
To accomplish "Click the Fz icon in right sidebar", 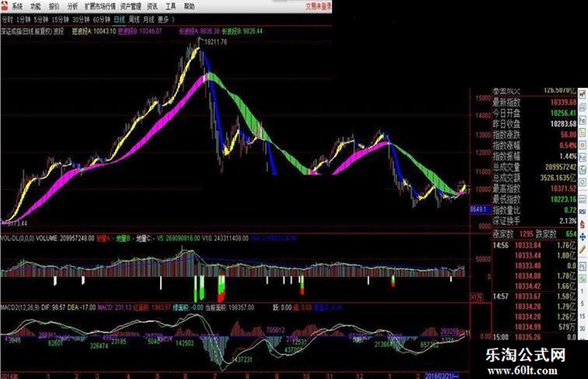I will point(582,157).
